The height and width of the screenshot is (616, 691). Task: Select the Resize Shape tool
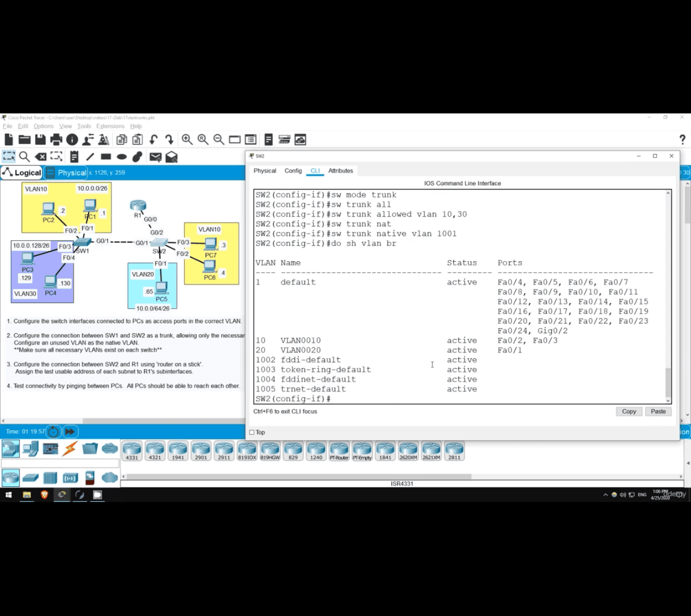click(57, 156)
